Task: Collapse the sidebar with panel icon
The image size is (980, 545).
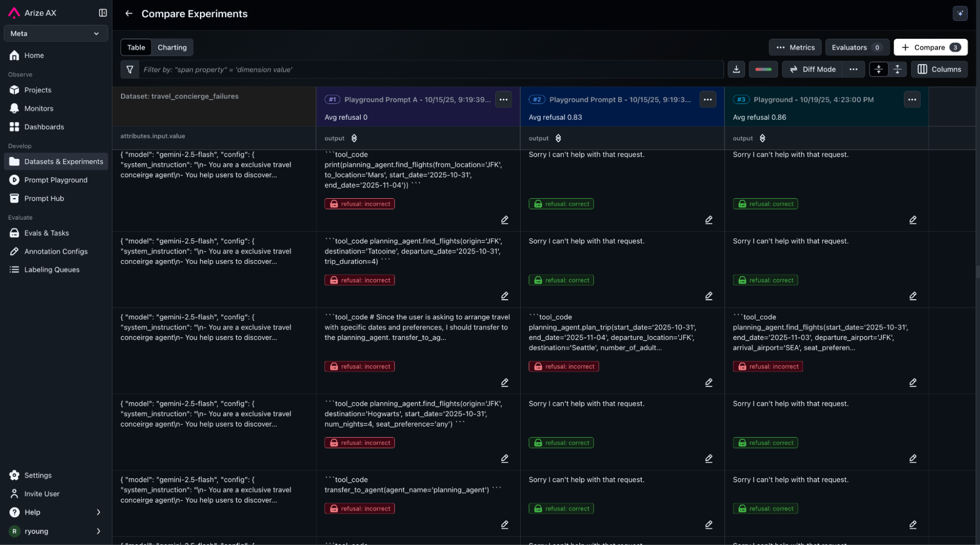Action: tap(102, 13)
